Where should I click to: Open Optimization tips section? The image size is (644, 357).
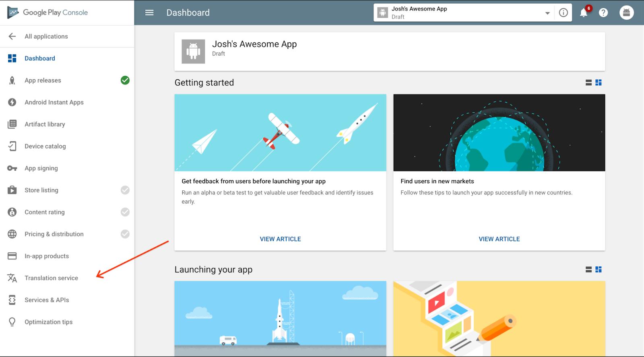[67, 322]
